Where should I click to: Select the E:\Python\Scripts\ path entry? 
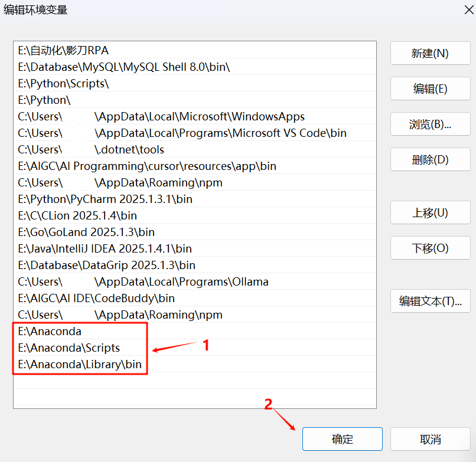64,84
